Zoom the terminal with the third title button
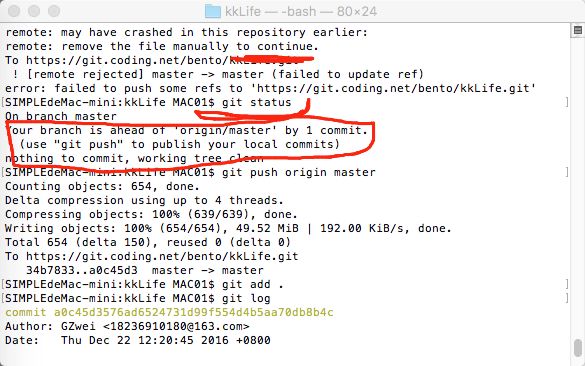The width and height of the screenshot is (585, 366). coord(54,11)
